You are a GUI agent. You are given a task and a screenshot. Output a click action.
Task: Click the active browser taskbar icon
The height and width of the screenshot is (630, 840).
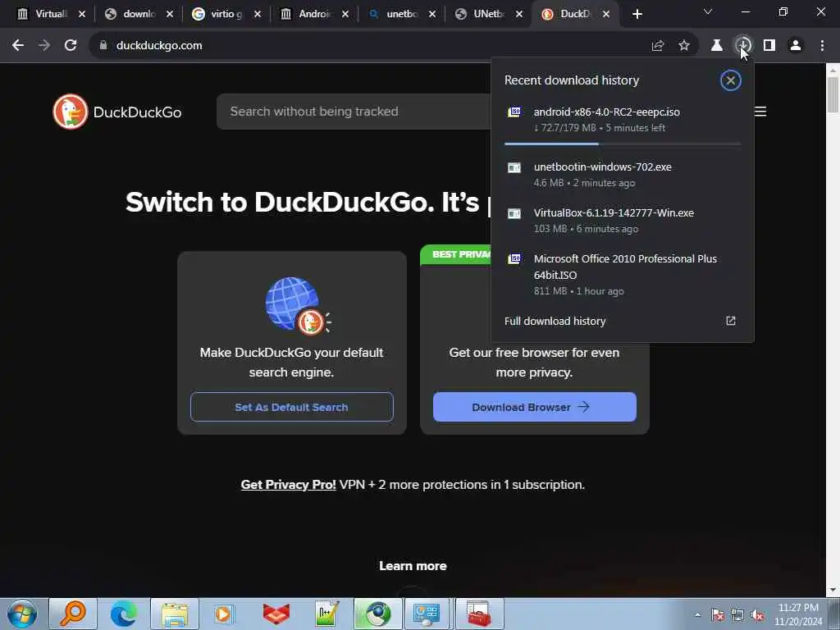[x=377, y=614]
